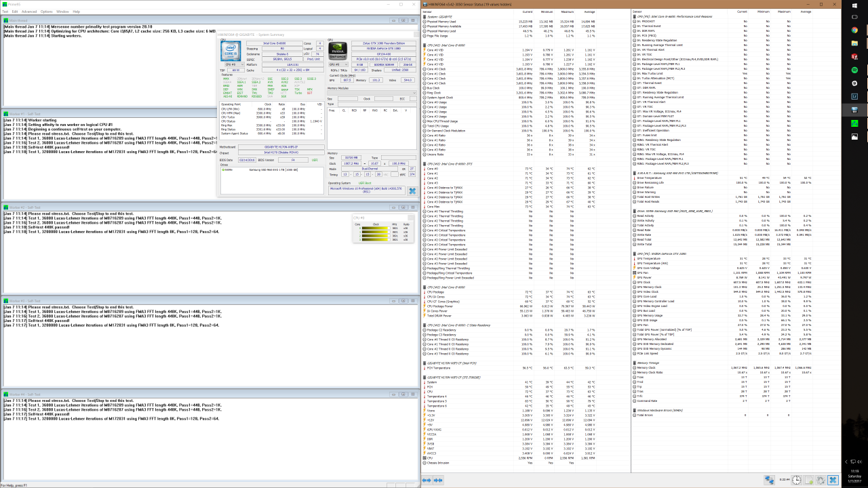This screenshot has height=488, width=868.
Task: Click the Prod. Unit button
Action: point(313,59)
